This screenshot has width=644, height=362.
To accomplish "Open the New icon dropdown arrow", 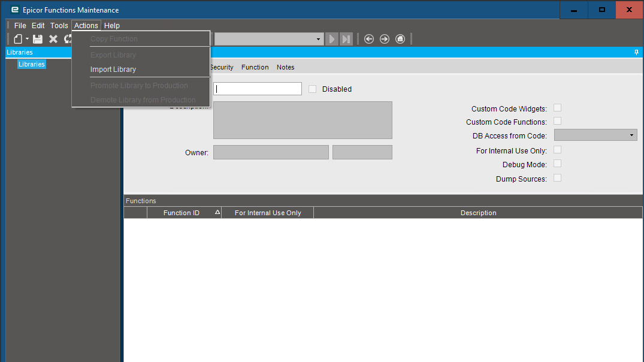I will 27,39.
